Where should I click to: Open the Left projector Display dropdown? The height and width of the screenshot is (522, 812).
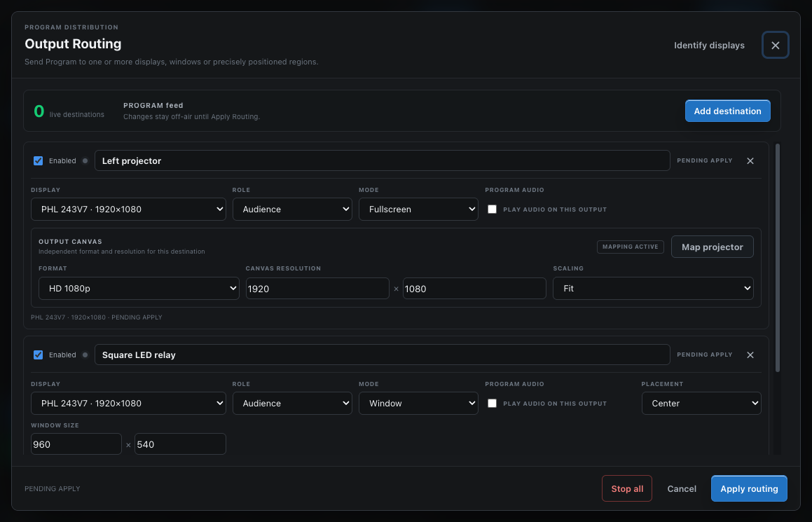pos(128,210)
